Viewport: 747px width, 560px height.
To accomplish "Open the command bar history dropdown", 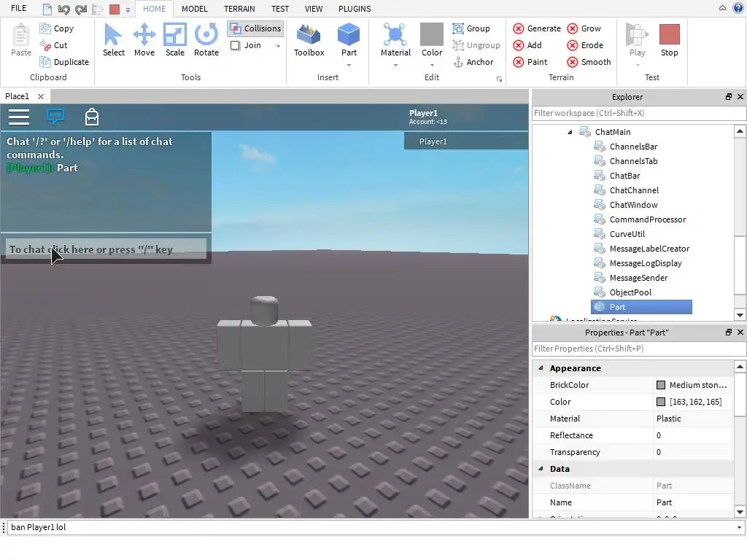I will click(x=739, y=528).
